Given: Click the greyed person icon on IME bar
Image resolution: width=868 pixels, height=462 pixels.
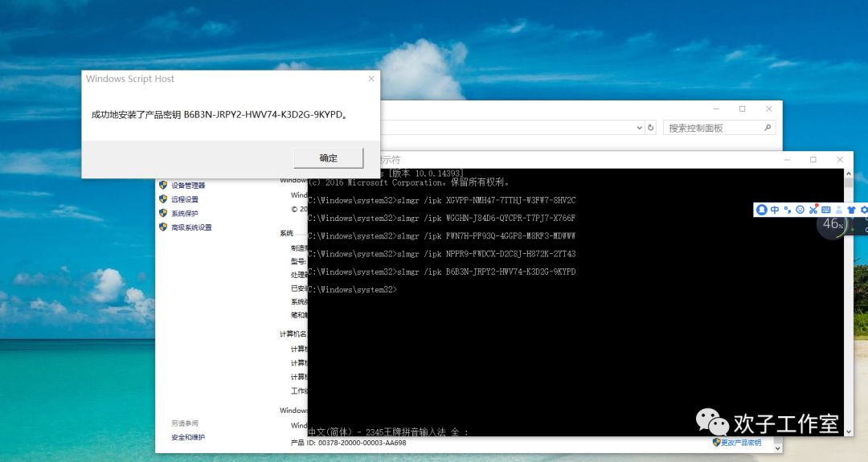Looking at the screenshot, I should pyautogui.click(x=838, y=210).
